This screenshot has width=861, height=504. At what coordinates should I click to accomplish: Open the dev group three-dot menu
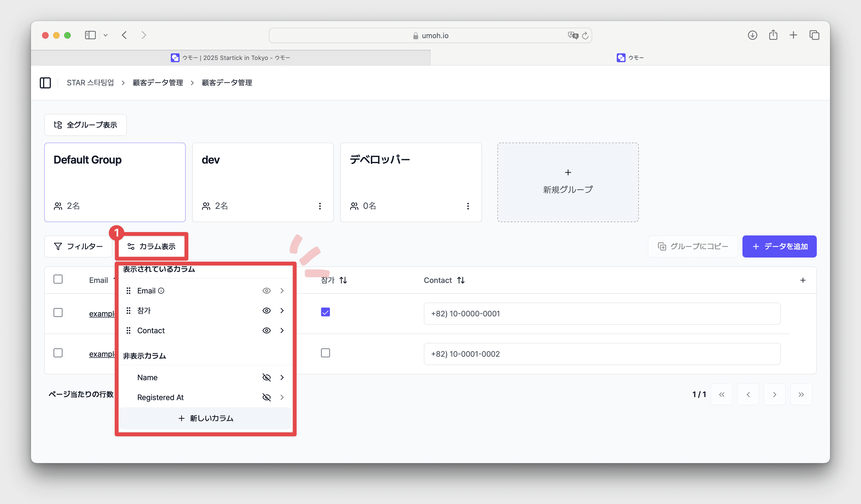320,206
